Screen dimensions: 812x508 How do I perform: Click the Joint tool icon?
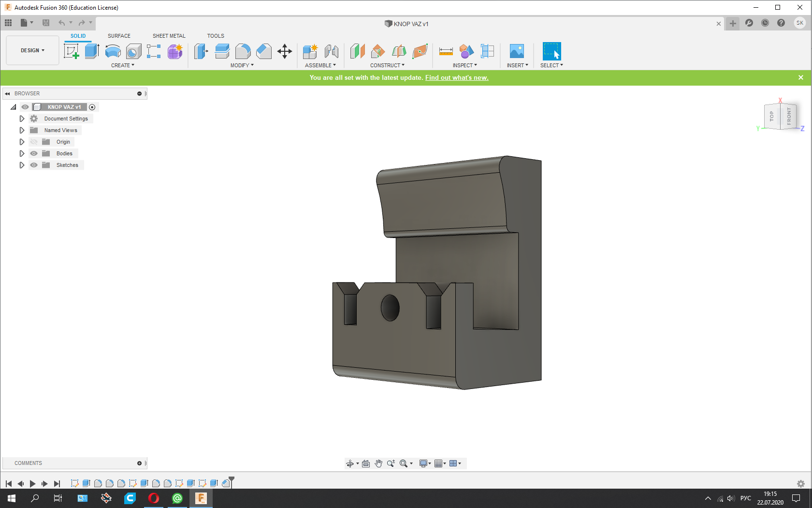[331, 51]
